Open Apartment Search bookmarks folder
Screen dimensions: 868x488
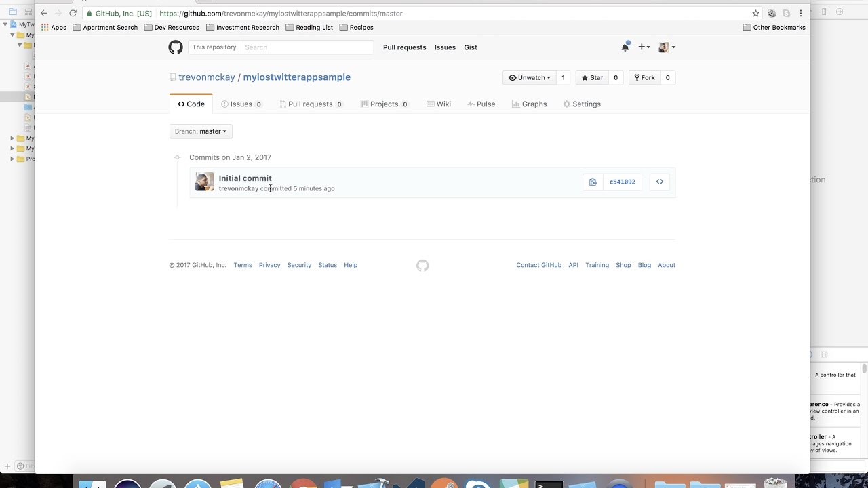coord(105,28)
